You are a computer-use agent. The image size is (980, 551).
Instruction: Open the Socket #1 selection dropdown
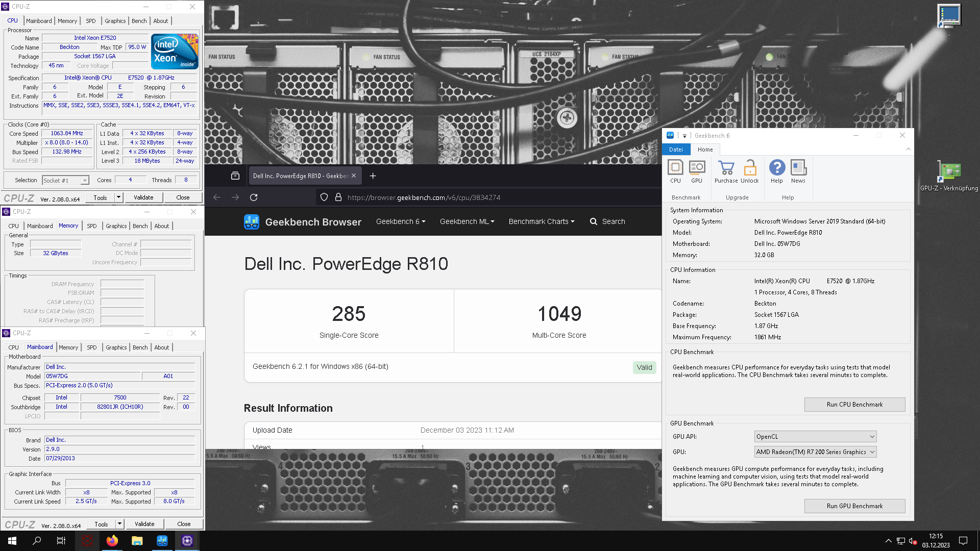pyautogui.click(x=65, y=181)
